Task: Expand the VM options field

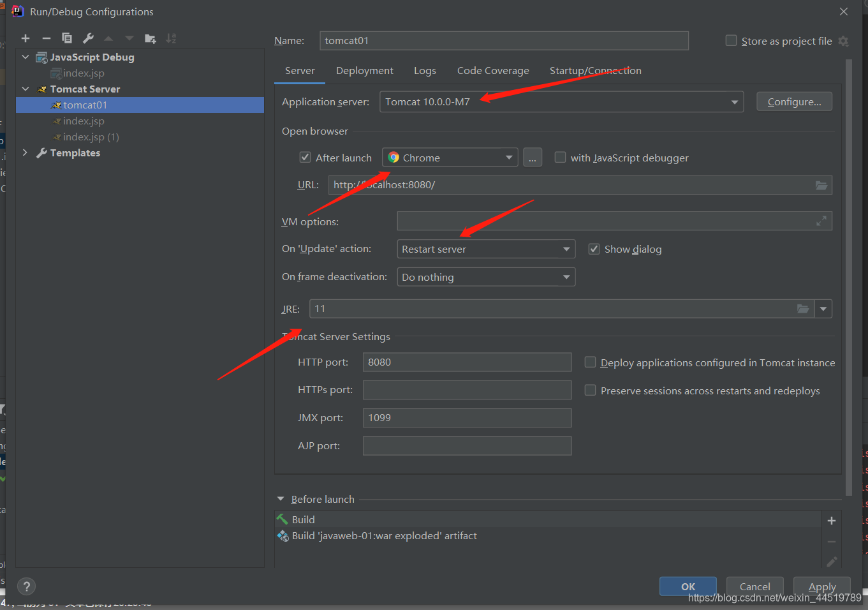Action: pyautogui.click(x=821, y=221)
